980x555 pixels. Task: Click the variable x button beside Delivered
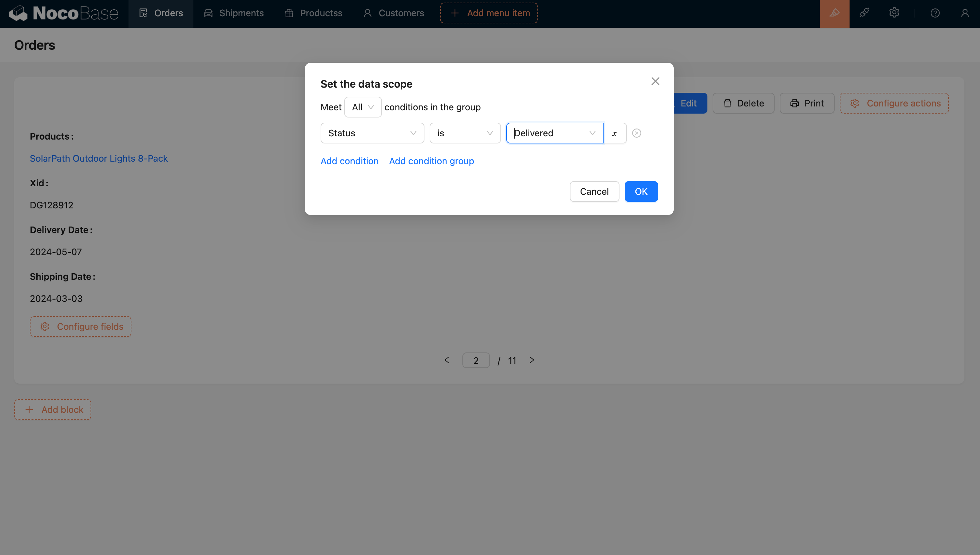click(615, 133)
